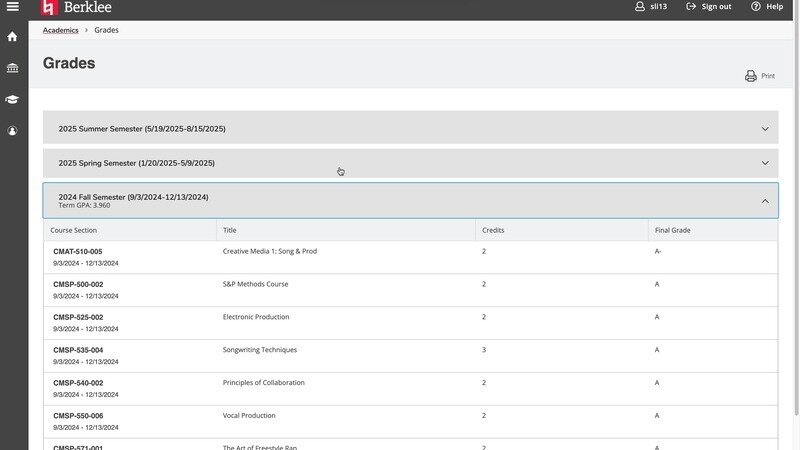Open the Financial sidebar bank icon
The height and width of the screenshot is (450, 800).
(x=13, y=68)
